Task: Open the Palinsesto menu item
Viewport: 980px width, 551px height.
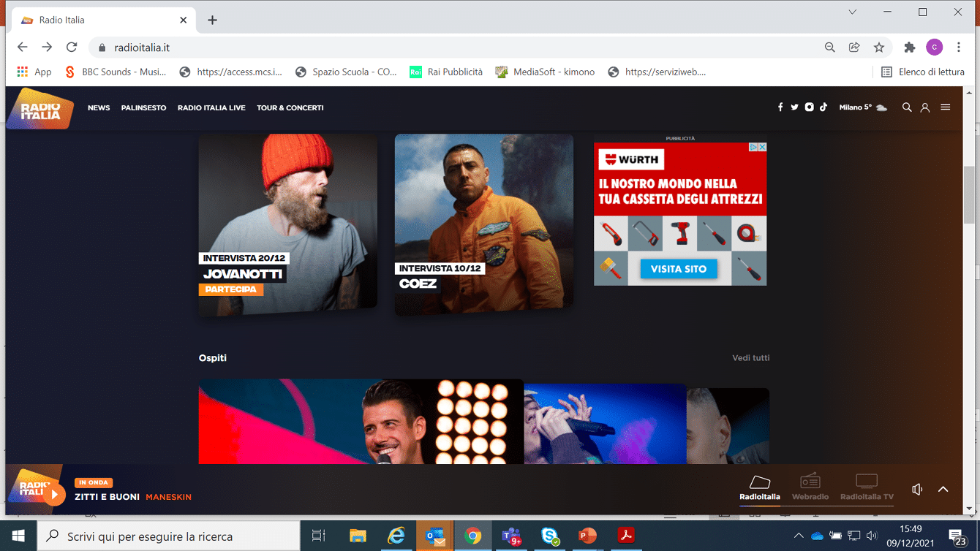Action: click(x=143, y=108)
